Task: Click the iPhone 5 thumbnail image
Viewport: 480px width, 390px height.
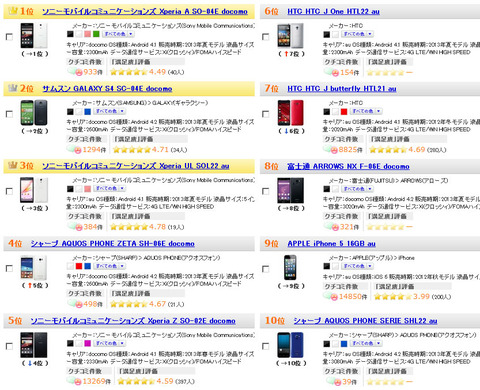Action: [x=290, y=267]
